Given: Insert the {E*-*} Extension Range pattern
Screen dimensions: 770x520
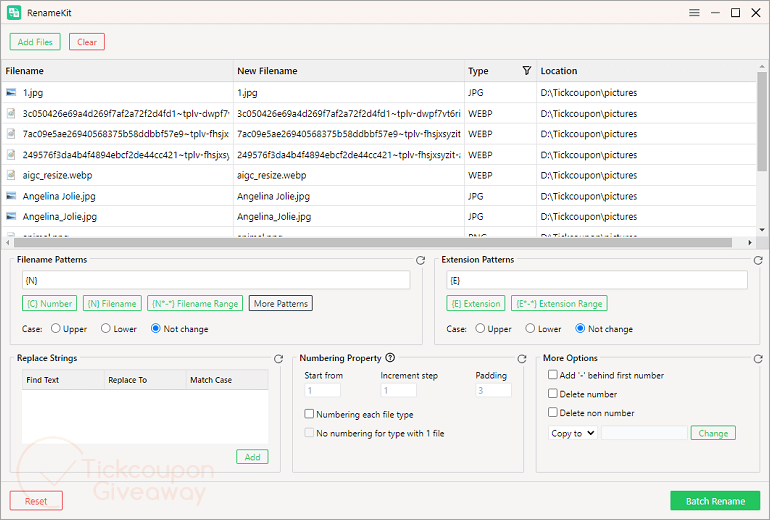Looking at the screenshot, I should 559,303.
